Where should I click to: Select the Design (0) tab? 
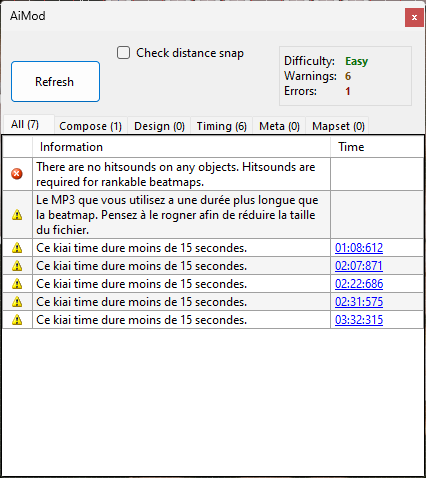(x=159, y=126)
